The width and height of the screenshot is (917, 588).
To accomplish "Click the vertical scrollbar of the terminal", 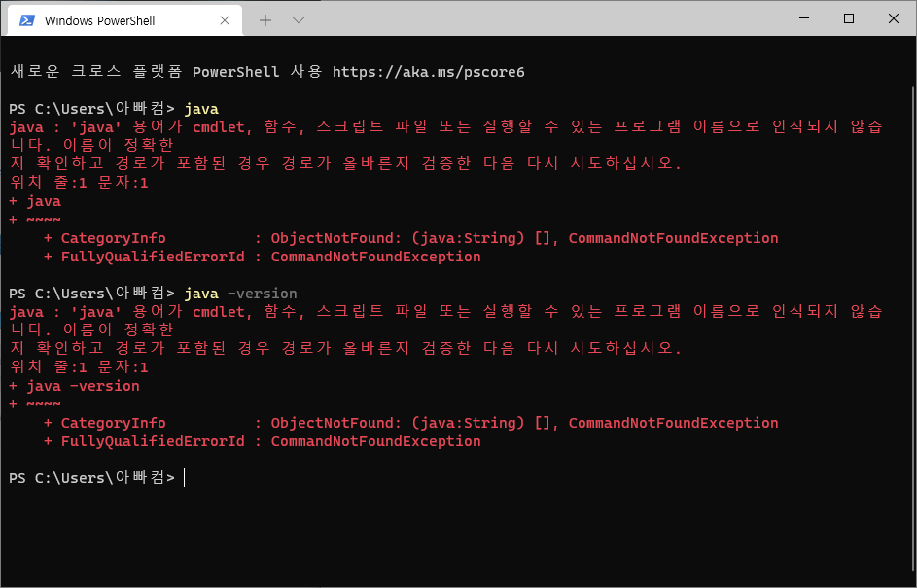I will tap(912, 328).
